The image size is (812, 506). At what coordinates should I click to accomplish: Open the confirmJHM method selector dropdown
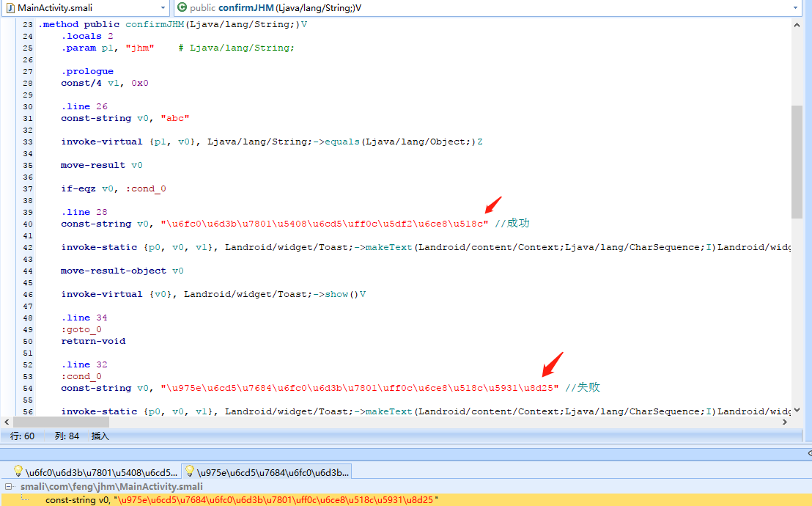(x=795, y=8)
